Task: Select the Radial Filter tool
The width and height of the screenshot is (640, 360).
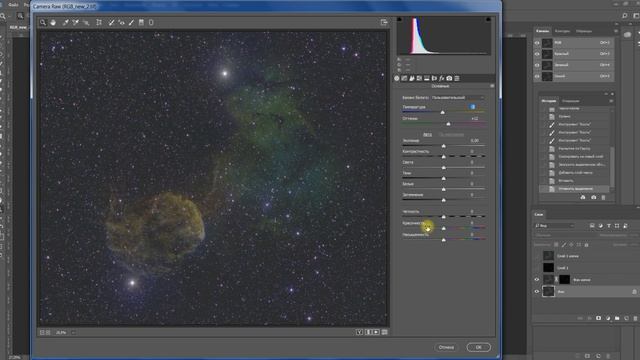Action: point(151,22)
